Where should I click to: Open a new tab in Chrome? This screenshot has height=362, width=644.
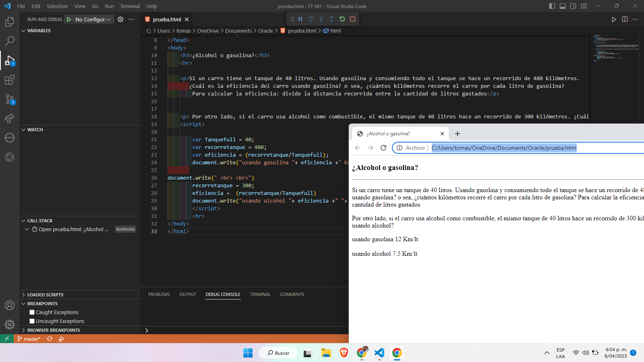tap(458, 134)
